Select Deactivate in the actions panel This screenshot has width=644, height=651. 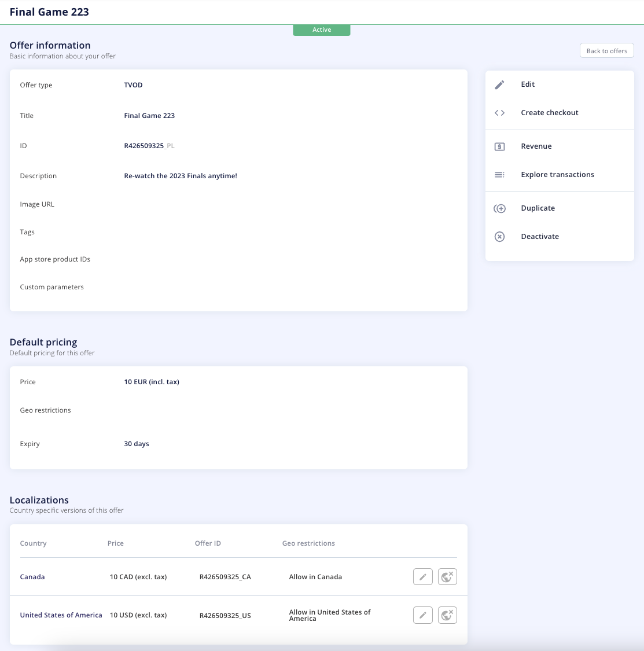(540, 236)
